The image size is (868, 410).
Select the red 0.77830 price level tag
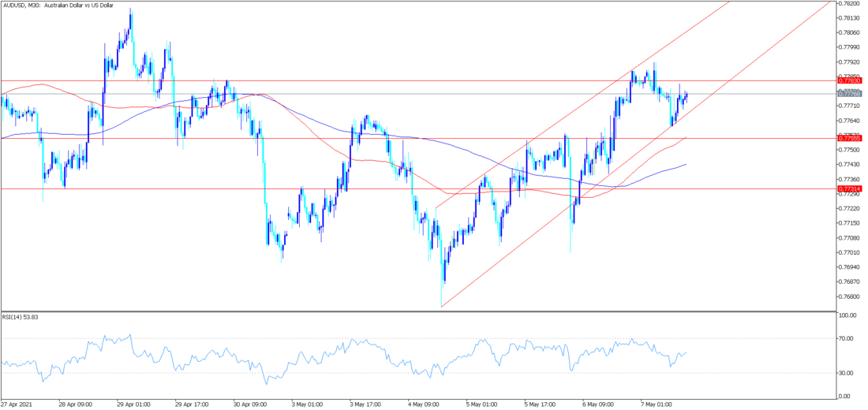850,80
